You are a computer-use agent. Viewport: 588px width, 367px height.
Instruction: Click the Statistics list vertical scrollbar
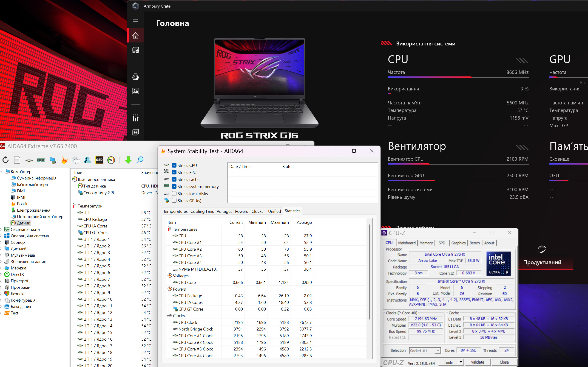pyautogui.click(x=369, y=272)
